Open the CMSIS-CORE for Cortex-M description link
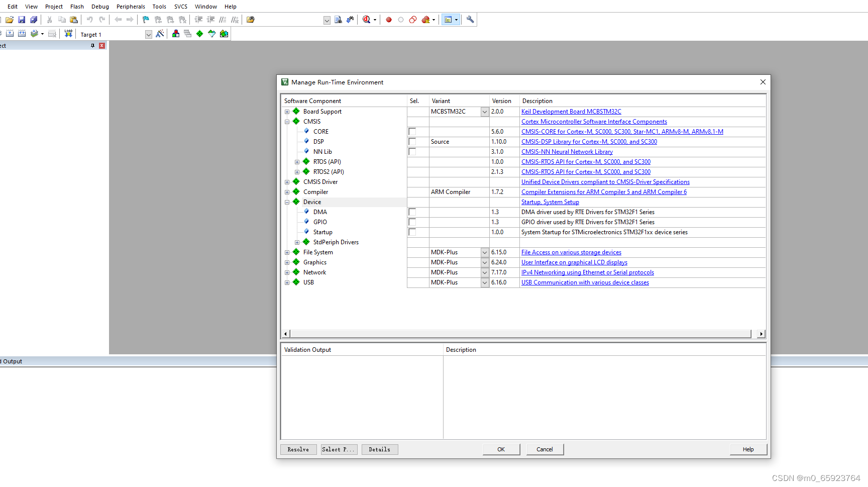Viewport: 868px width, 487px height. (622, 132)
